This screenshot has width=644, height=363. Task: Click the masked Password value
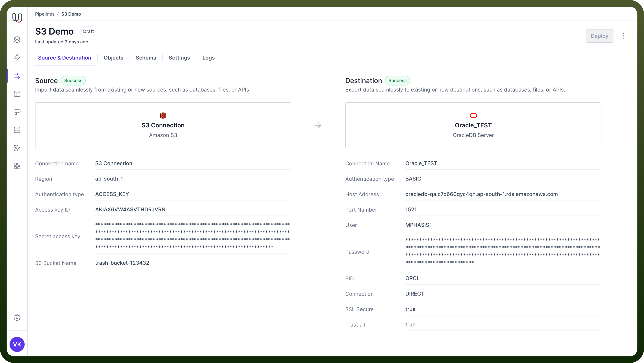point(503,251)
